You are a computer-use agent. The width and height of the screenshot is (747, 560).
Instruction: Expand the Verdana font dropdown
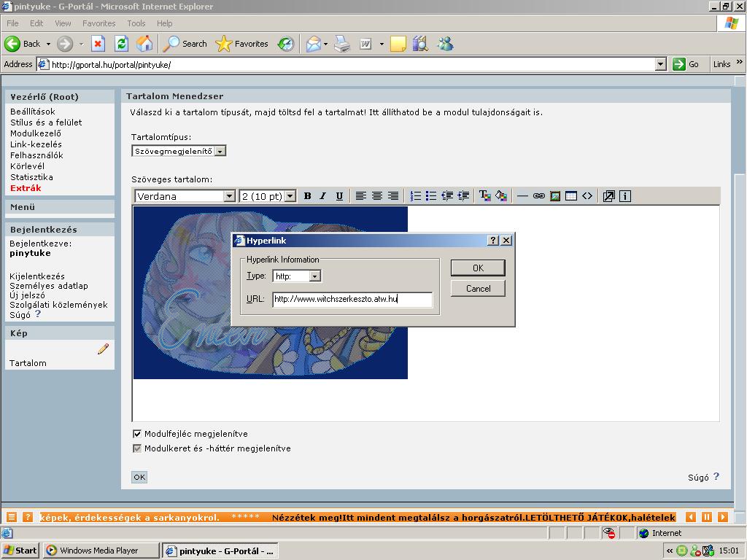pos(229,196)
